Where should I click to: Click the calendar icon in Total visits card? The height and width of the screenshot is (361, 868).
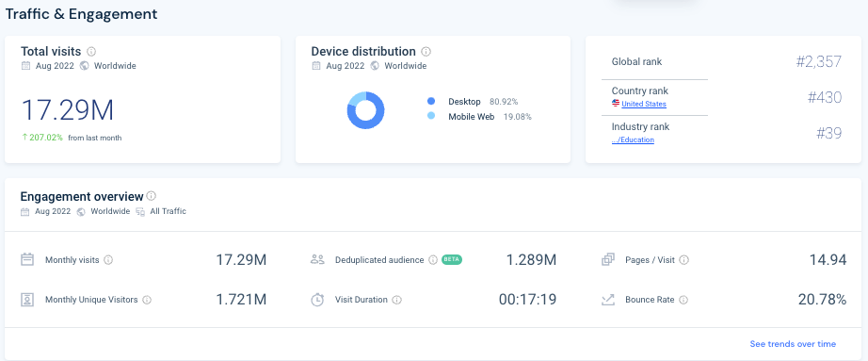click(x=25, y=66)
